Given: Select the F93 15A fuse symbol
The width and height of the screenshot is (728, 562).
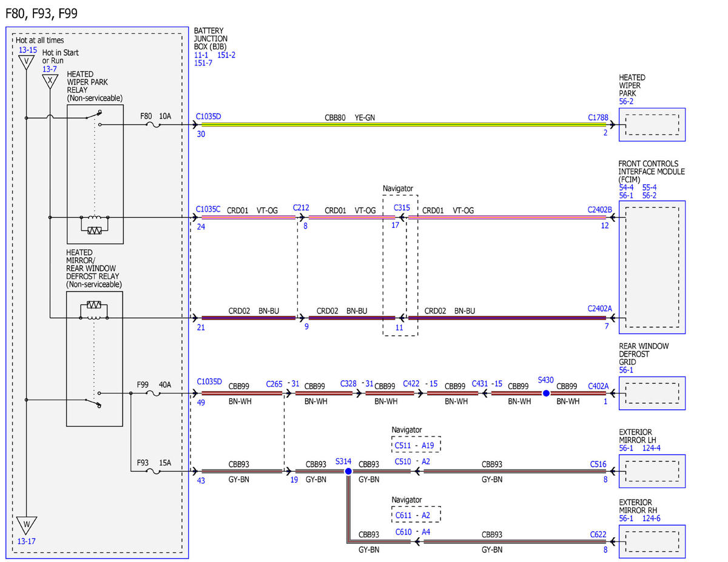Looking at the screenshot, I should click(154, 471).
